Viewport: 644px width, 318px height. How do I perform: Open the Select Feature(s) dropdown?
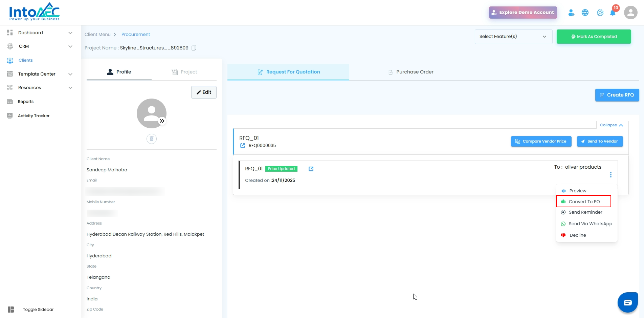tap(513, 37)
